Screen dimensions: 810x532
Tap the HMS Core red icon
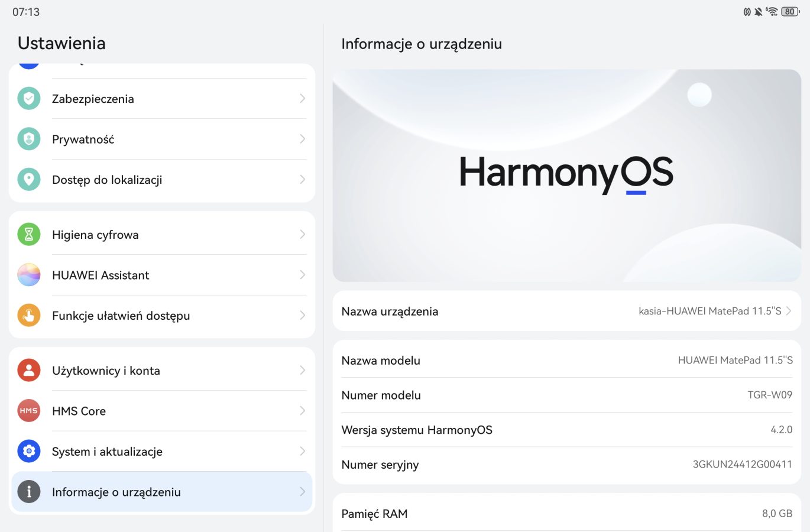point(29,411)
